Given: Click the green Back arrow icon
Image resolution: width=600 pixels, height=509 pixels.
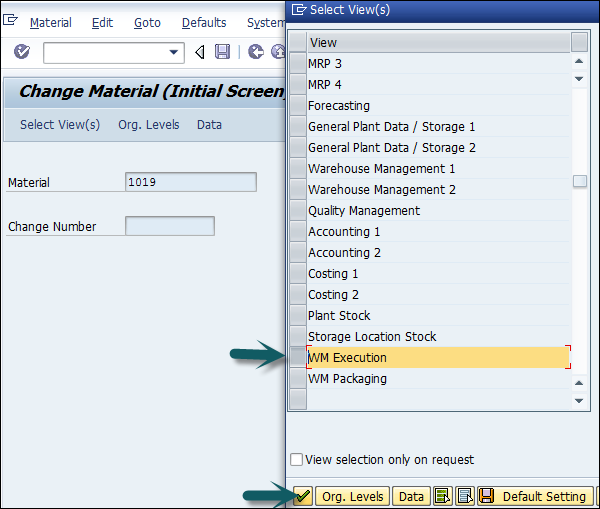Looking at the screenshot, I should click(x=256, y=52).
